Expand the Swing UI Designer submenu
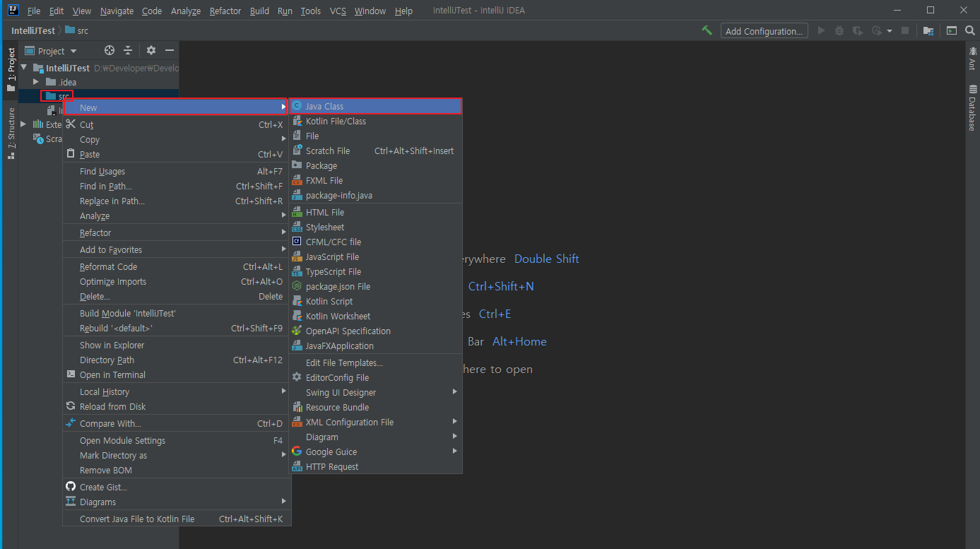The image size is (980, 549). tap(376, 392)
